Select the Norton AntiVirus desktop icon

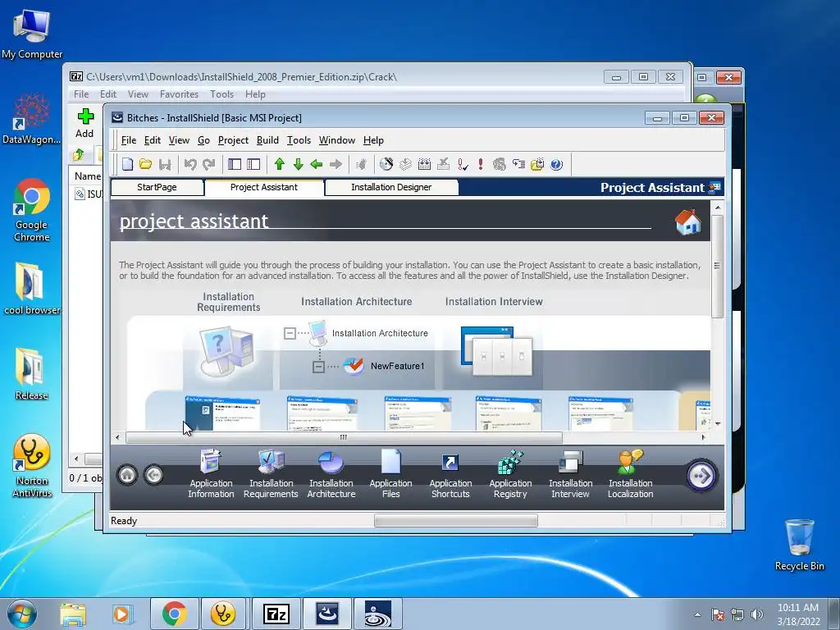click(32, 466)
